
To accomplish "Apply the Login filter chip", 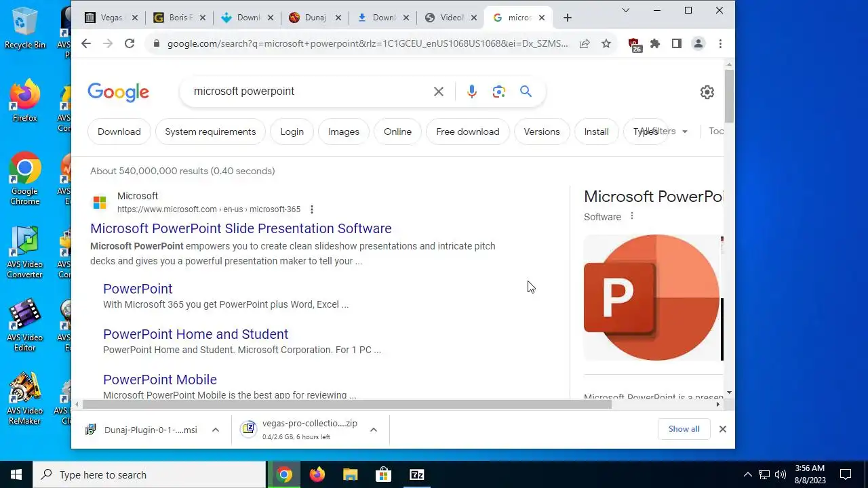I will [292, 131].
